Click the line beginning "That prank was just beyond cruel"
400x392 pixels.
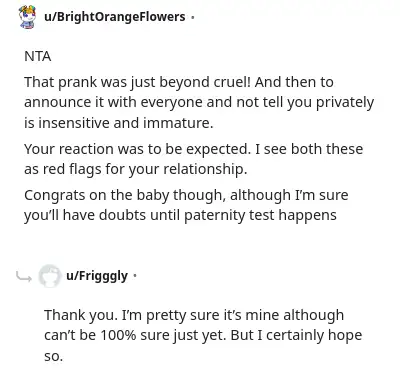(x=179, y=82)
